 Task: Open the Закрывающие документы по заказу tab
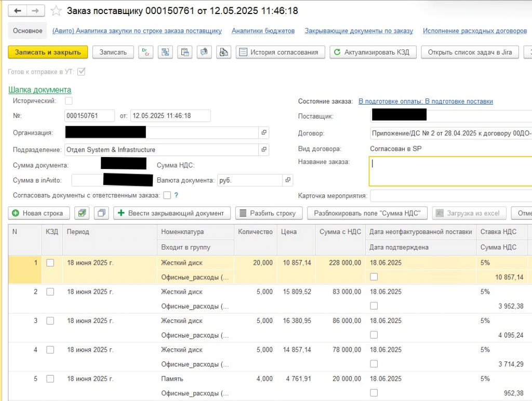pos(358,31)
